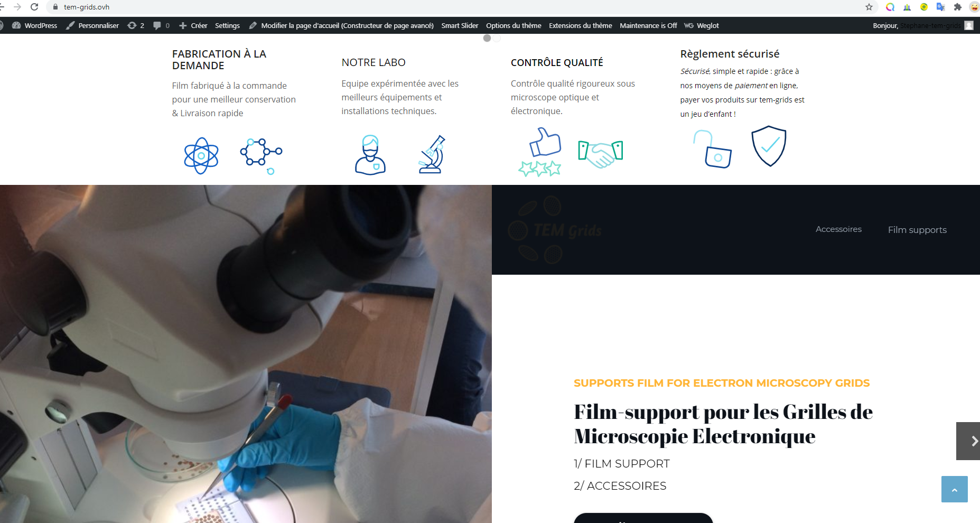The image size is (980, 523).
Task: Bookmark page with the star icon
Action: point(869,7)
